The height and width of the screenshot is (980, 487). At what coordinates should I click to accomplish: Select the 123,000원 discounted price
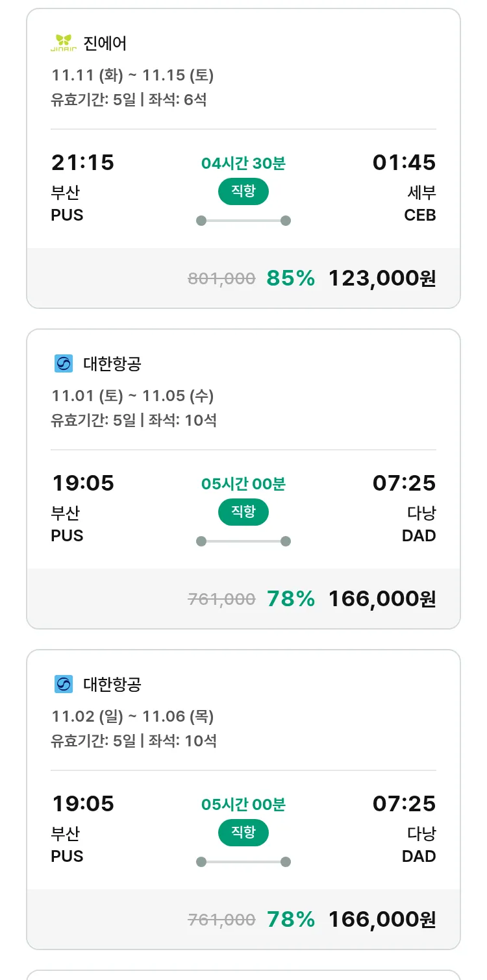[382, 278]
